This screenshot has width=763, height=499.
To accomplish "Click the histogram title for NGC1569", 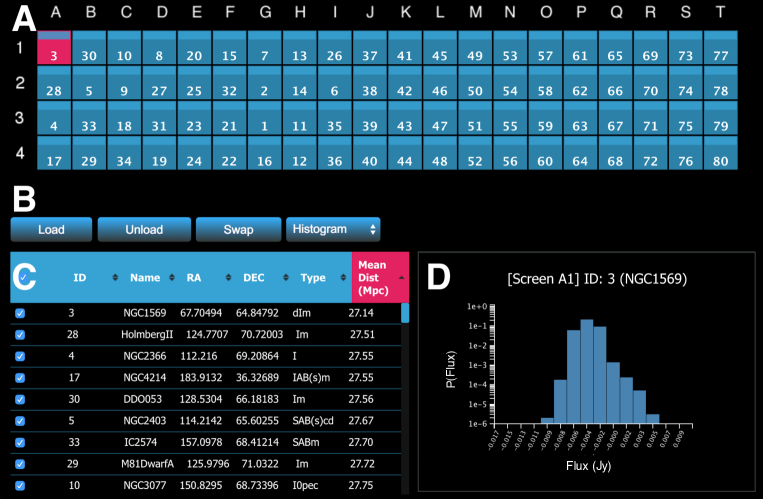I will pos(597,279).
